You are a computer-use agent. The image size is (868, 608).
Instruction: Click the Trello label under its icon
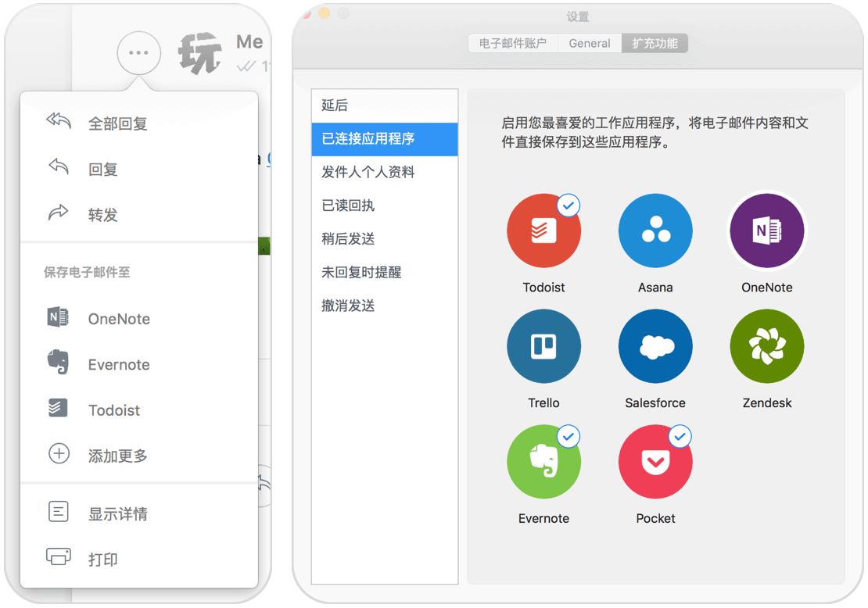point(543,402)
